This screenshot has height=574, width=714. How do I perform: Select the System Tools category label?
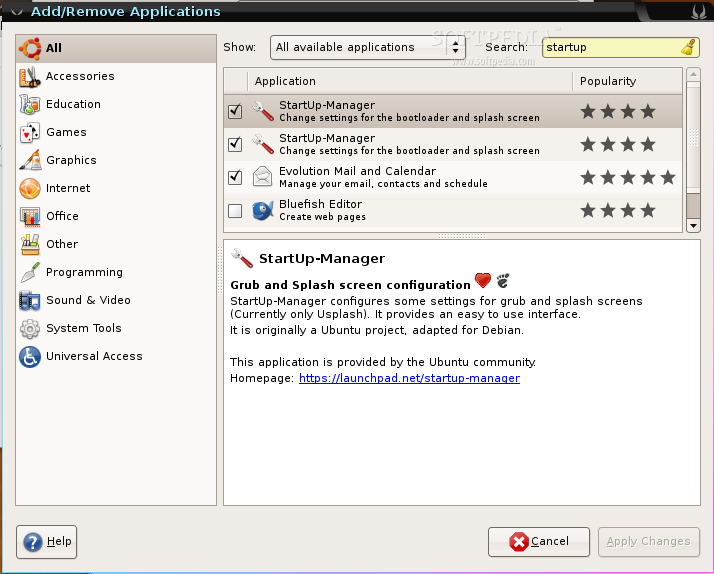(84, 328)
